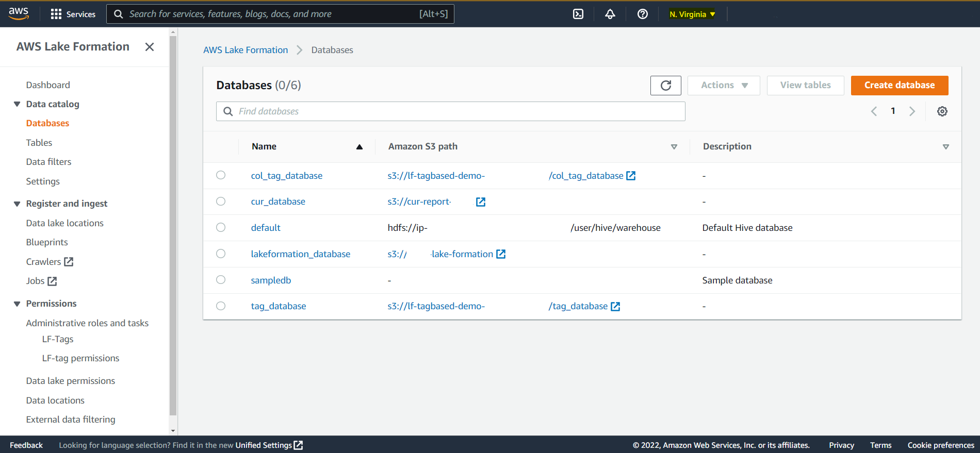This screenshot has width=980, height=453.
Task: Collapse the Permissions section
Action: click(x=17, y=304)
